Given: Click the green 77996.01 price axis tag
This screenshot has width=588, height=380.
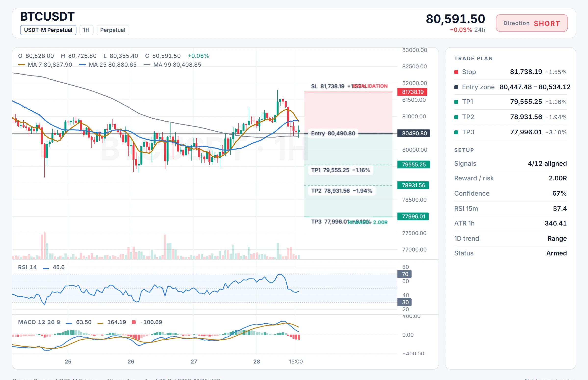Looking at the screenshot, I should (413, 216).
